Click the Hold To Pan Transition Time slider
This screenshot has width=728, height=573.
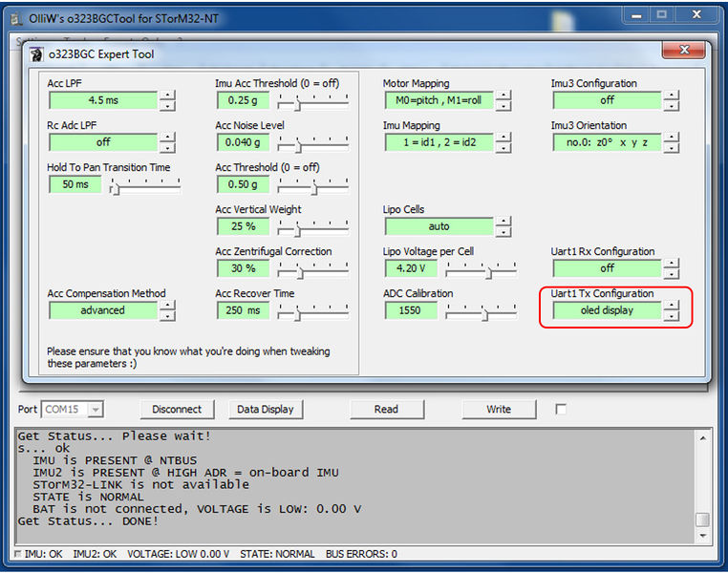click(x=145, y=185)
